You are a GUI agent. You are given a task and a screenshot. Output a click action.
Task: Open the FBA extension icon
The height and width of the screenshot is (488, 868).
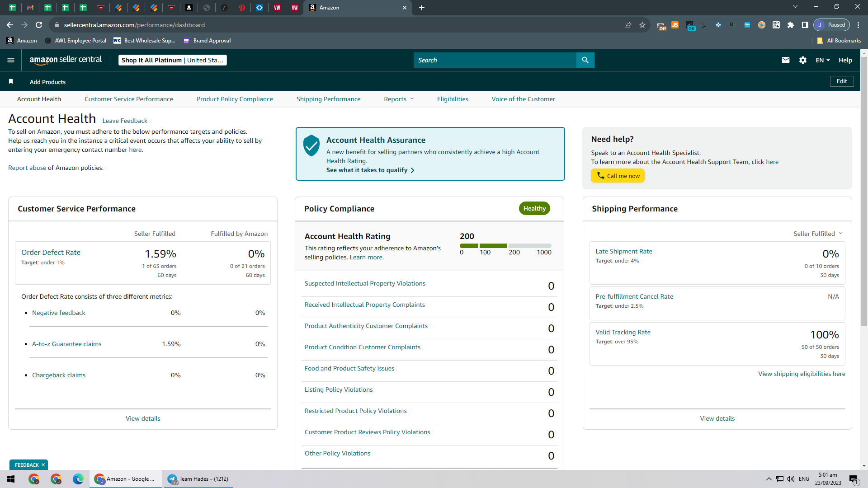[x=747, y=25]
